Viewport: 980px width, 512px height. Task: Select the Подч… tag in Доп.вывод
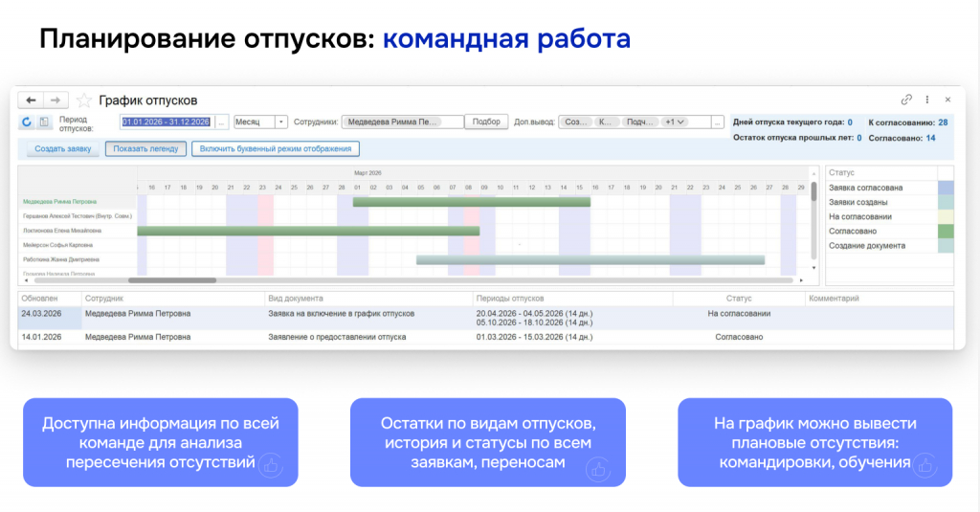click(x=640, y=122)
